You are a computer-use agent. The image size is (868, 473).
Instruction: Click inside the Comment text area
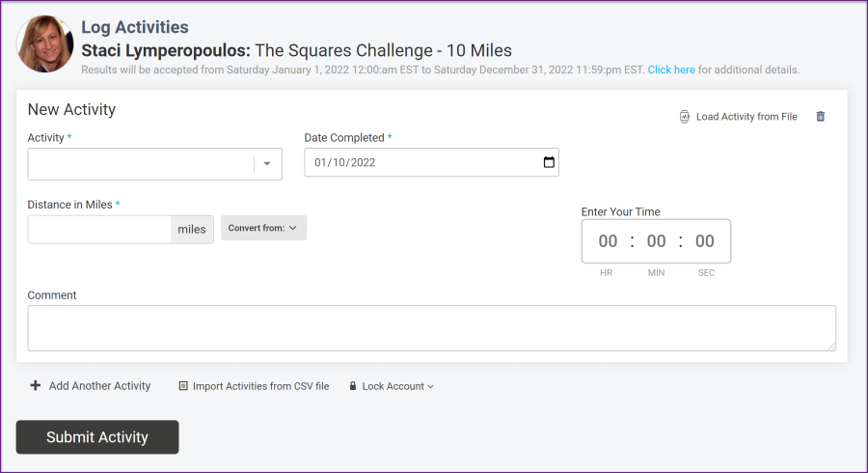(431, 328)
